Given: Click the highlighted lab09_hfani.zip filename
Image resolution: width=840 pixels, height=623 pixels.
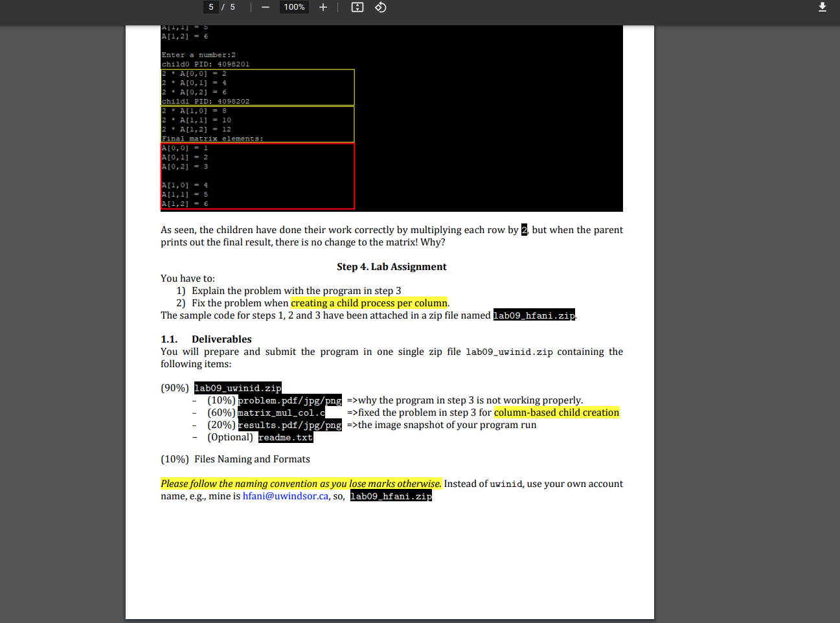Looking at the screenshot, I should tap(534, 315).
